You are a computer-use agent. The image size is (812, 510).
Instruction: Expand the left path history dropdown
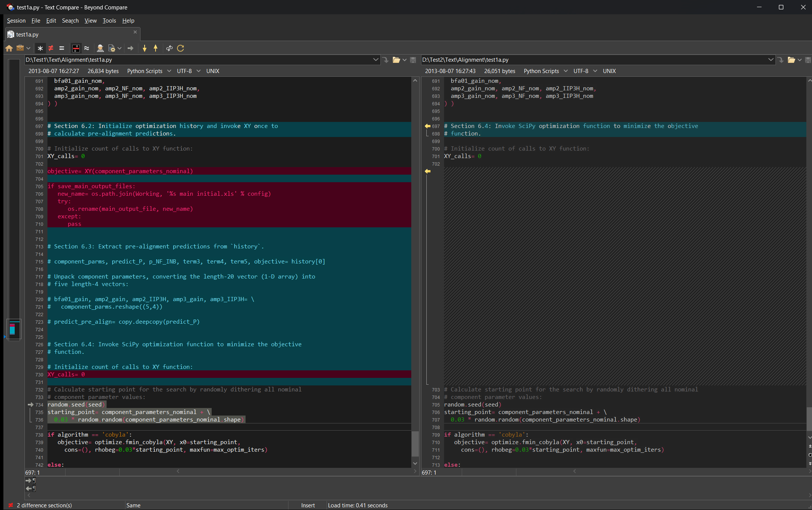(375, 60)
